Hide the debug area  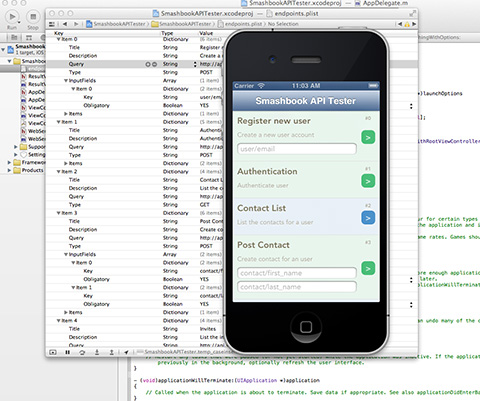coord(53,352)
